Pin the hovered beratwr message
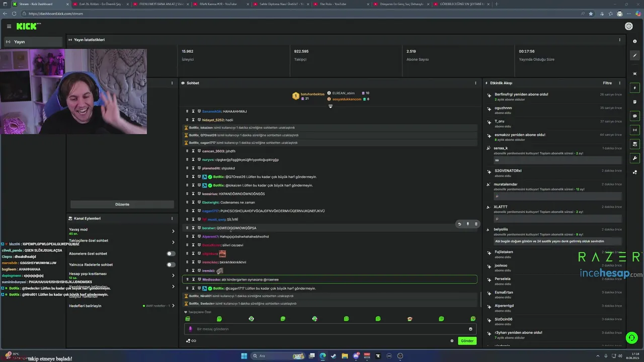This screenshot has height=362, width=644. coord(467,224)
